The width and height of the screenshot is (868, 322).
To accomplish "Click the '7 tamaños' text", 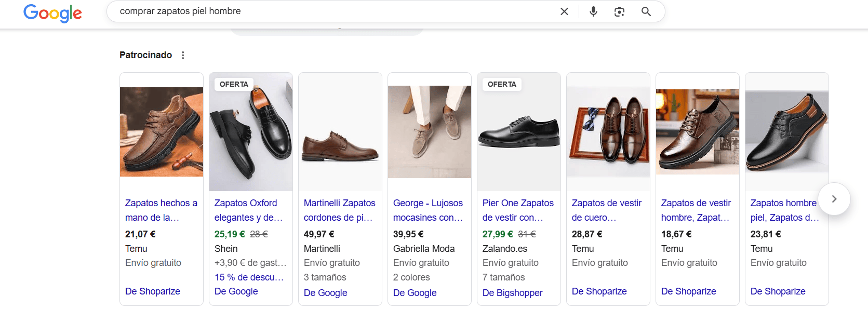I will click(504, 277).
